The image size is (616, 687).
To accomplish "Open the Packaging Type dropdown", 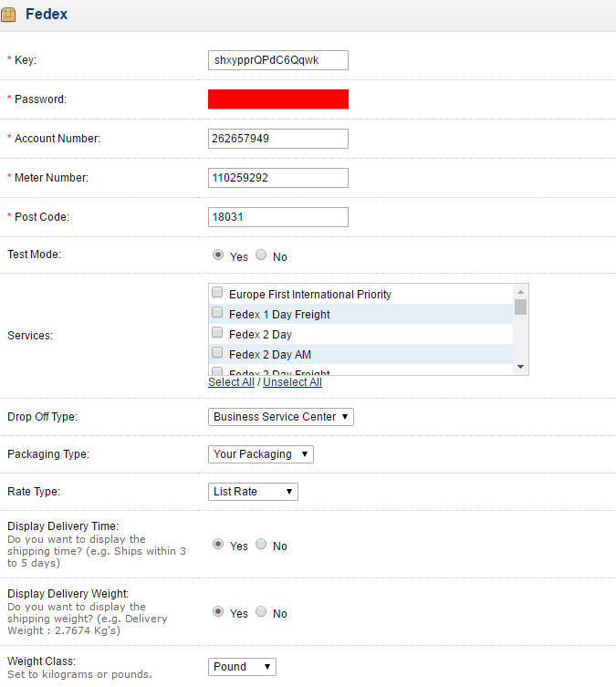I will [x=261, y=454].
